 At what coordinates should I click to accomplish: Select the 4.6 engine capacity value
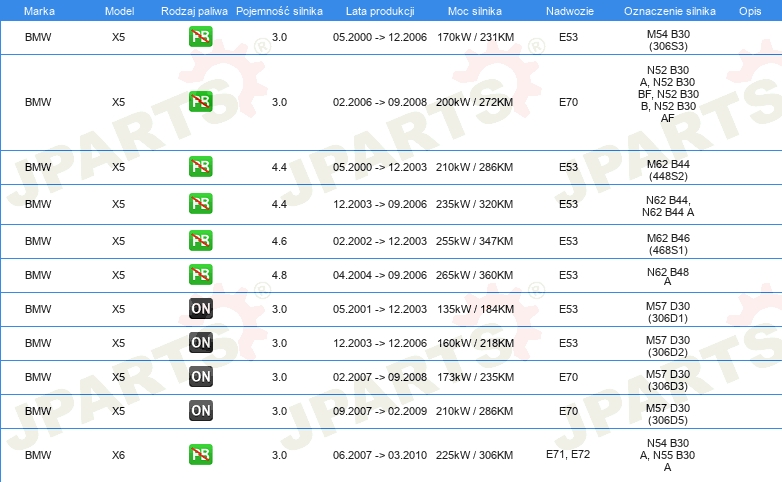279,241
